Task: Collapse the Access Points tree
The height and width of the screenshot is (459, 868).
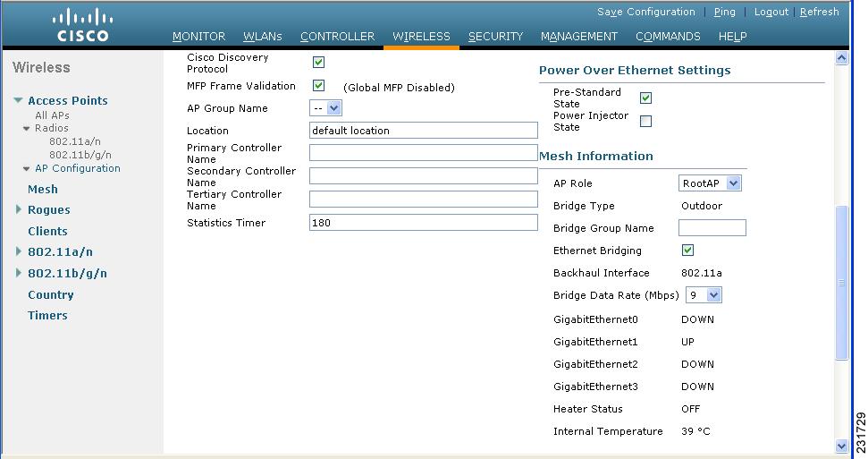Action: tap(18, 100)
